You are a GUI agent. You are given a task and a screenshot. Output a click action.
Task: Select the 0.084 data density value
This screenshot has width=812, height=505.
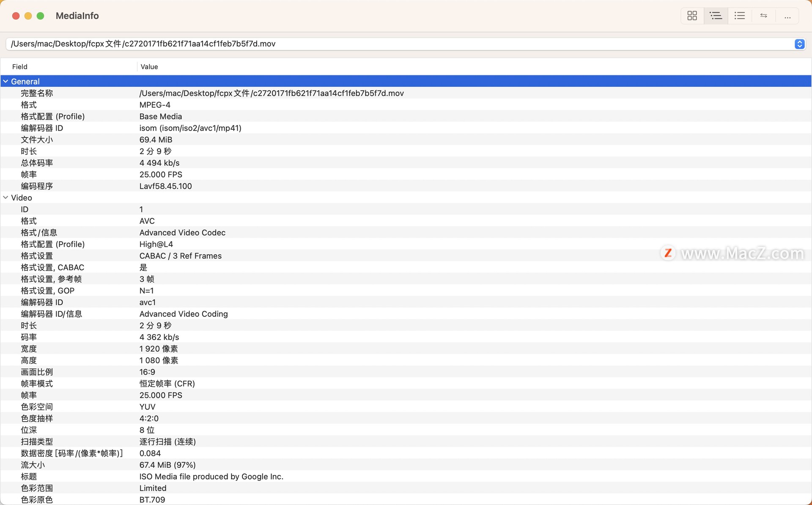tap(150, 453)
